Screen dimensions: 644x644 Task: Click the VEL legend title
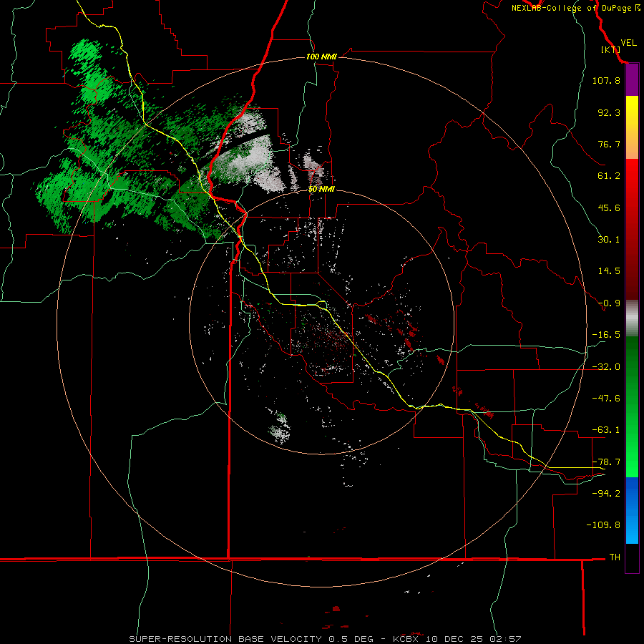pos(628,43)
